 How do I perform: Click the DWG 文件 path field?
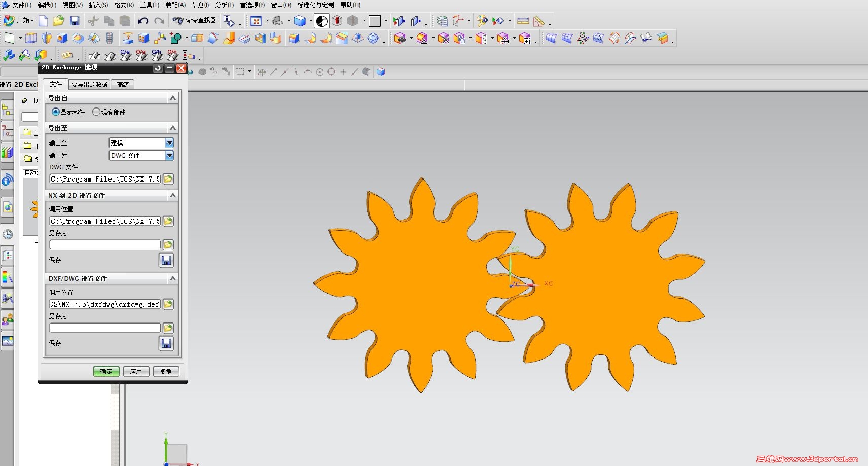[x=105, y=178]
